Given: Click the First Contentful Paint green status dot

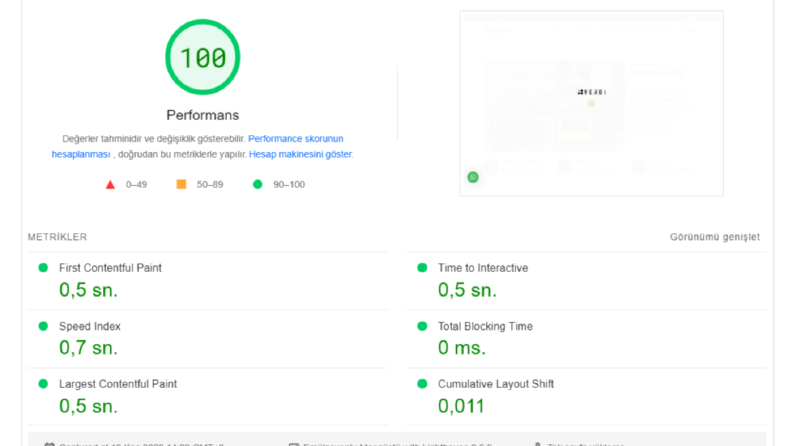Looking at the screenshot, I should pyautogui.click(x=43, y=267).
